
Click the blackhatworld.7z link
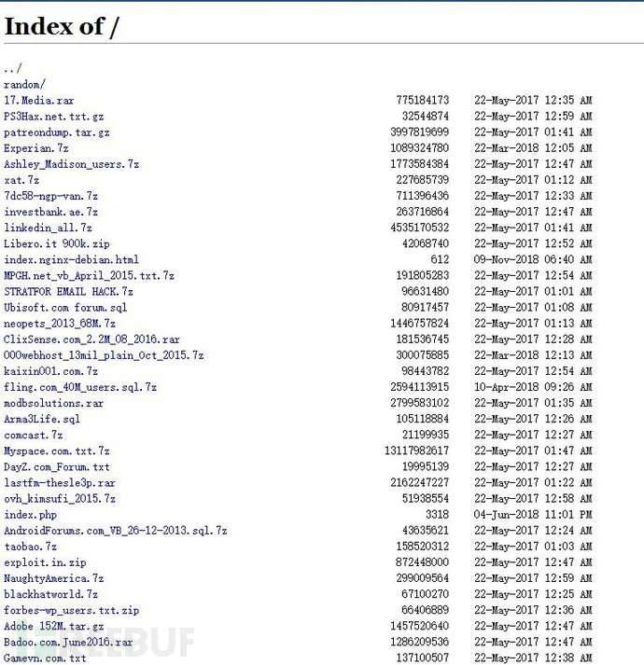[x=51, y=595]
